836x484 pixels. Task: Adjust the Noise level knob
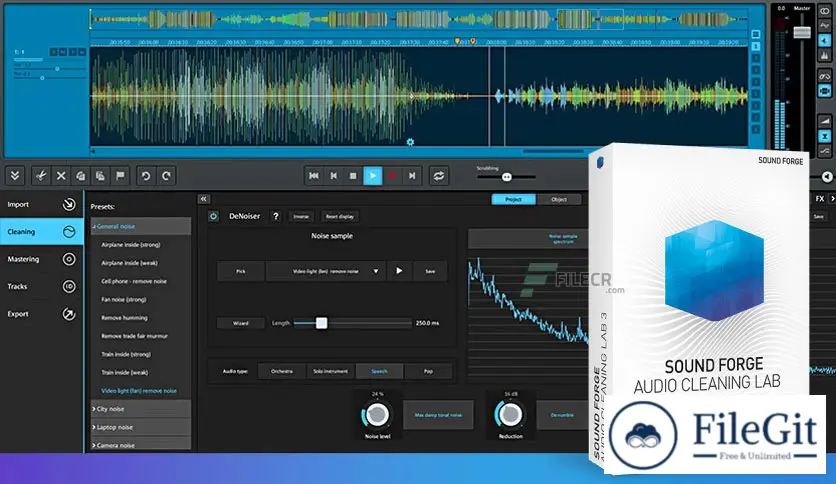click(x=377, y=415)
